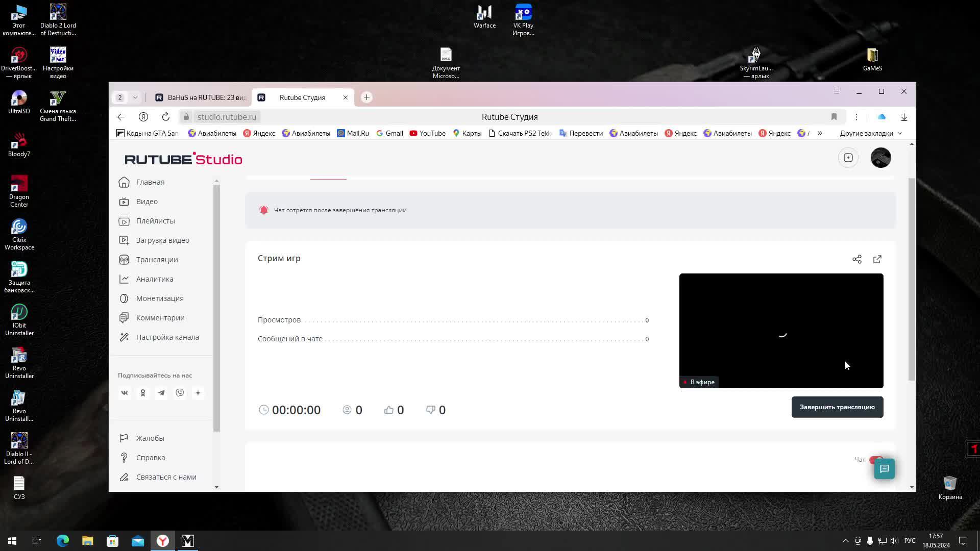The width and height of the screenshot is (980, 551).
Task: Open Настройка канала in the sidebar
Action: click(x=167, y=337)
